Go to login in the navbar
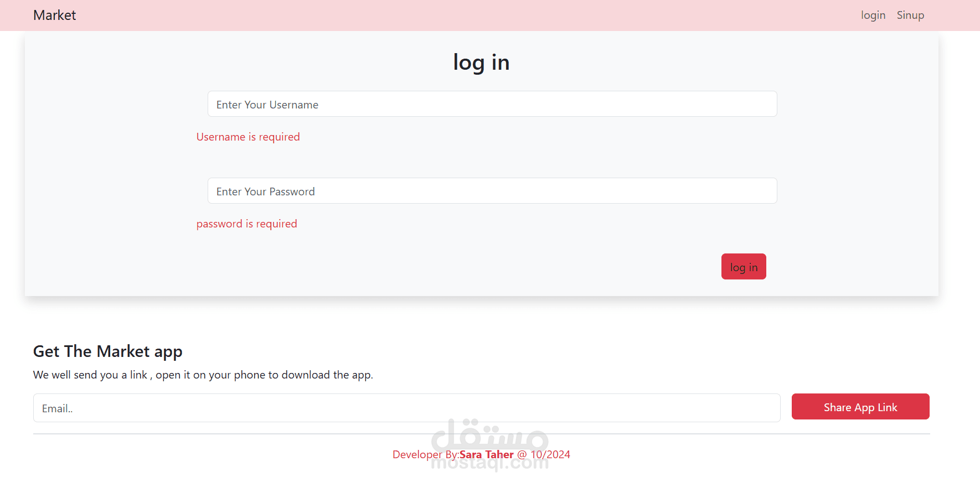The image size is (980, 482). click(x=873, y=15)
